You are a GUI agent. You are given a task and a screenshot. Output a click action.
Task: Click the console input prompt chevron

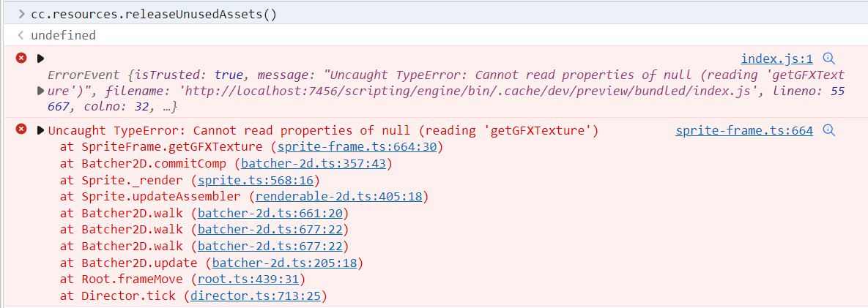pos(21,15)
